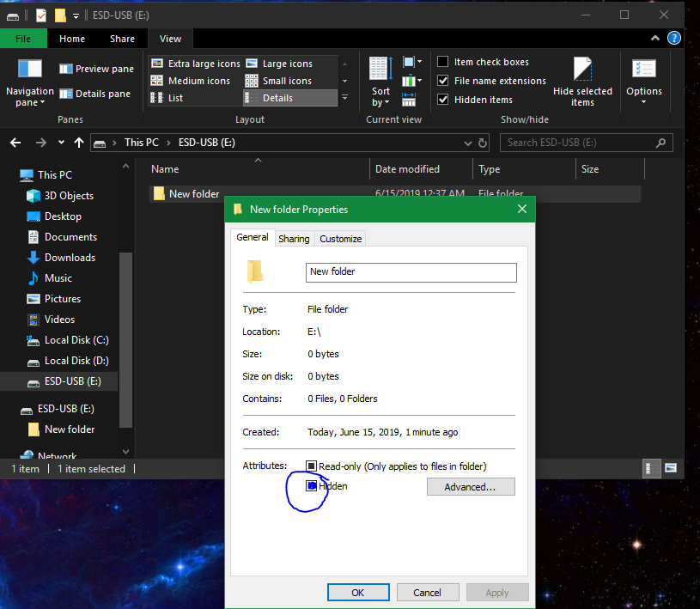Enable the Item check boxes option
The image size is (700, 609).
(x=442, y=61)
